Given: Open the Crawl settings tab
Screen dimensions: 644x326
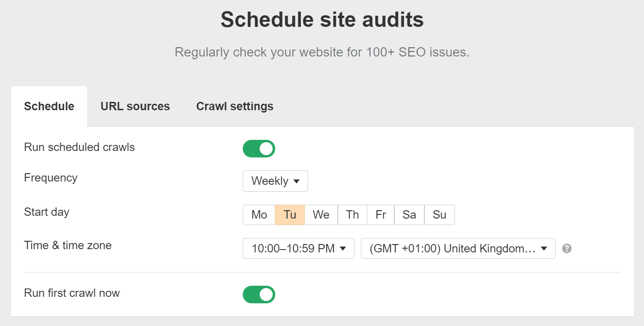Looking at the screenshot, I should point(234,106).
